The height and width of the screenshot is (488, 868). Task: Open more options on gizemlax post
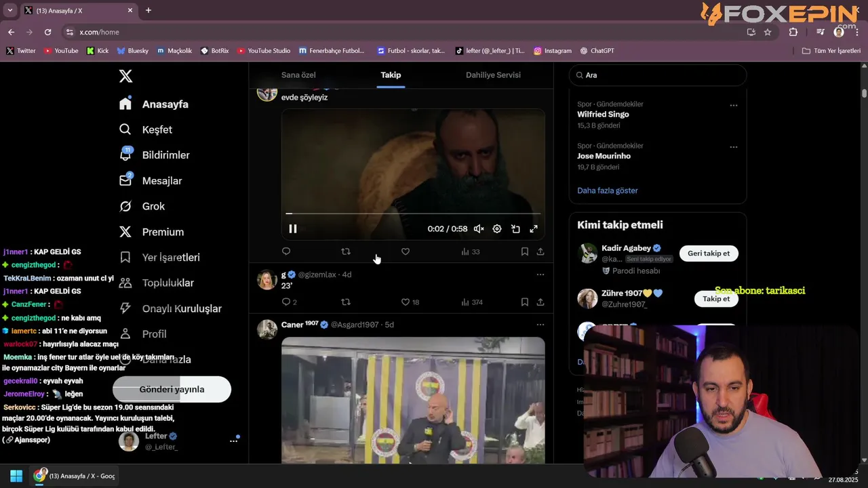pyautogui.click(x=540, y=274)
